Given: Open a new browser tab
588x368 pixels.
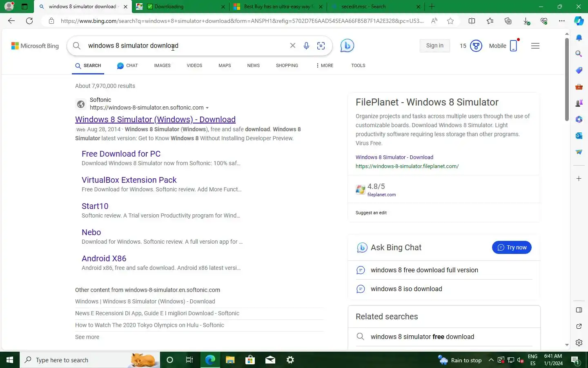Looking at the screenshot, I should click(432, 7).
